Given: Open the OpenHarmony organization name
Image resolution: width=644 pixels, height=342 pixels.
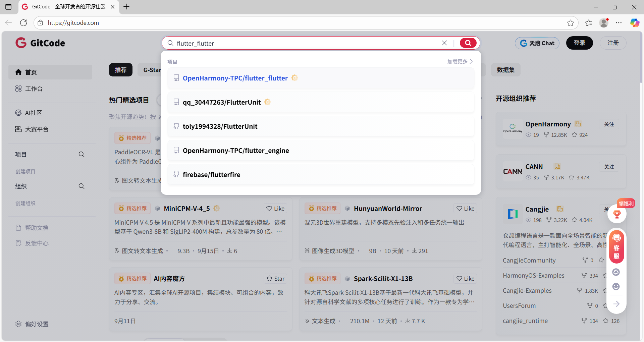Looking at the screenshot, I should [x=548, y=124].
